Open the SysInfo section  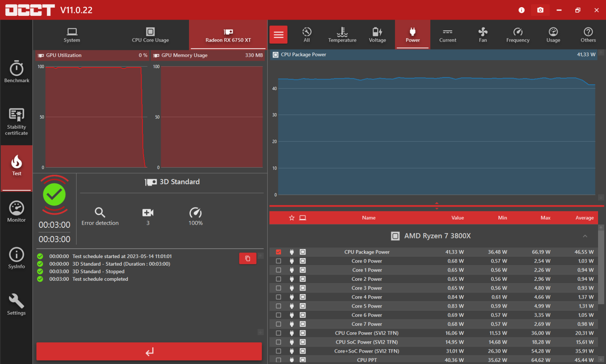(x=17, y=258)
